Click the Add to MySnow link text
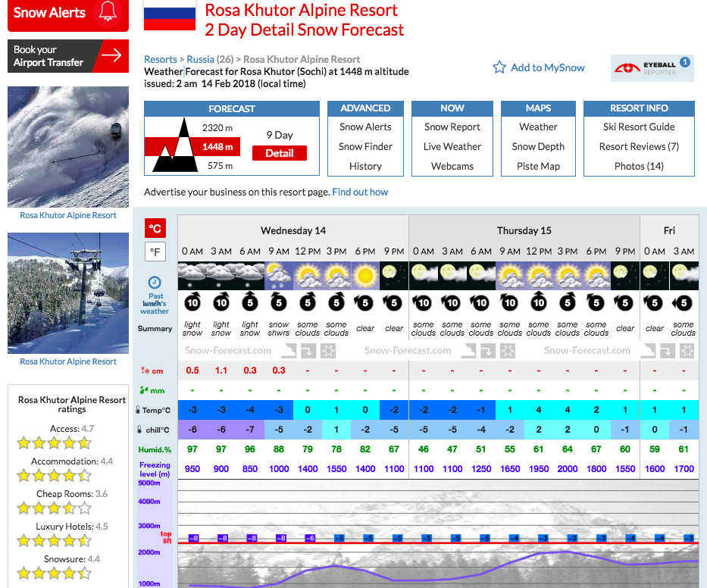Screen dimensions: 707x588 point(548,67)
